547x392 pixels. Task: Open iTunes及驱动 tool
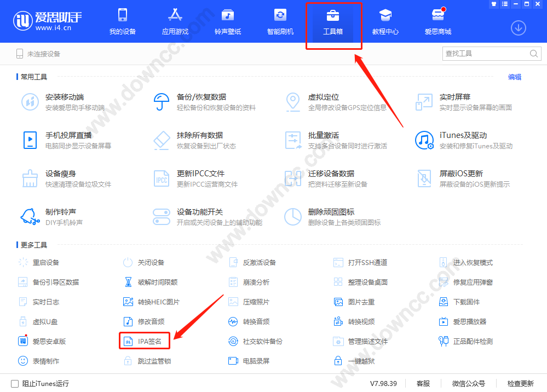[x=463, y=135]
